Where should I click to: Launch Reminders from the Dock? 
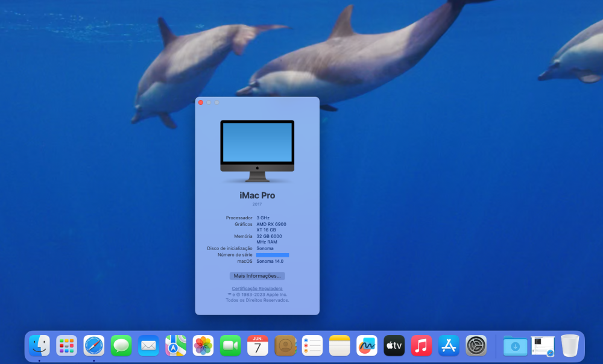pyautogui.click(x=312, y=345)
